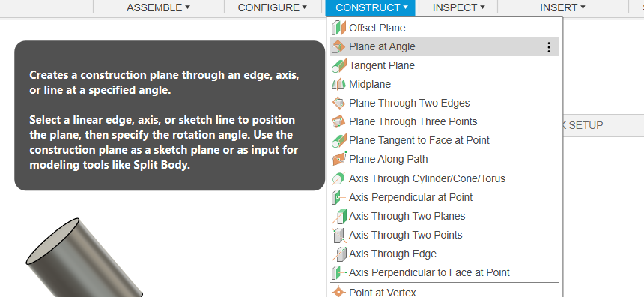The height and width of the screenshot is (297, 644).
Task: Expand the INSERT dropdown menu
Action: [x=562, y=7]
